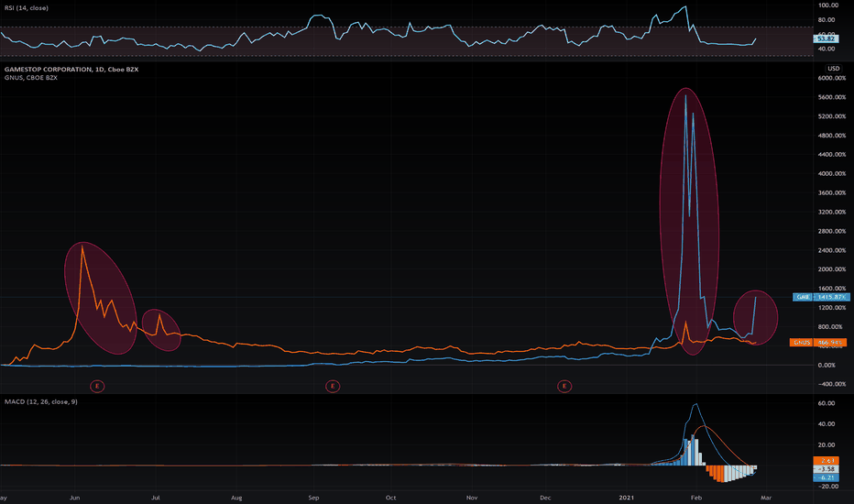Click the 6000.00% price scale label

[x=832, y=78]
